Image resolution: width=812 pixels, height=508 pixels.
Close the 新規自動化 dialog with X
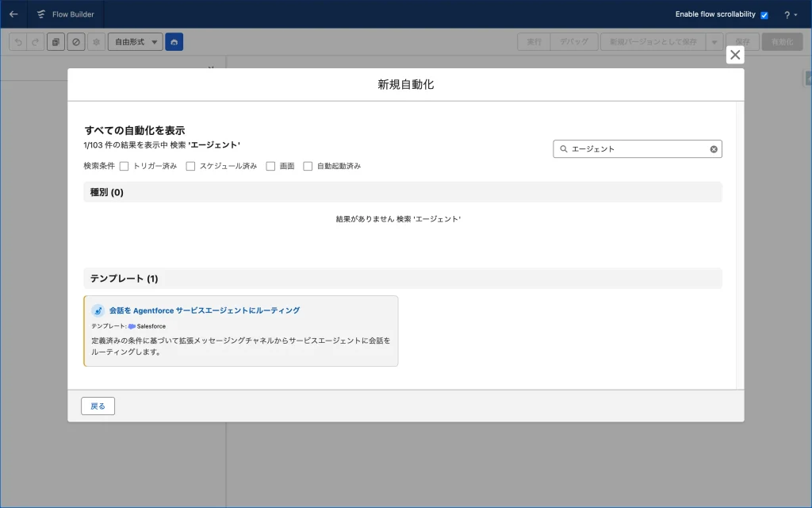coord(735,55)
